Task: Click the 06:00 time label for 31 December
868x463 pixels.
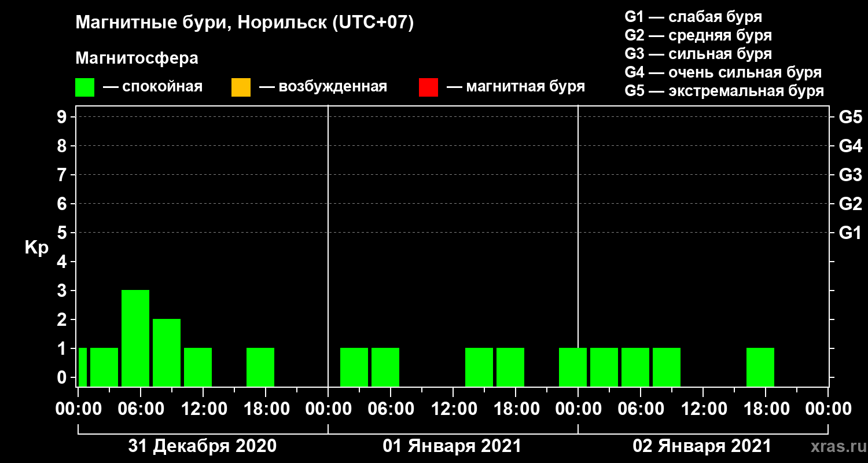Action: pyautogui.click(x=140, y=409)
